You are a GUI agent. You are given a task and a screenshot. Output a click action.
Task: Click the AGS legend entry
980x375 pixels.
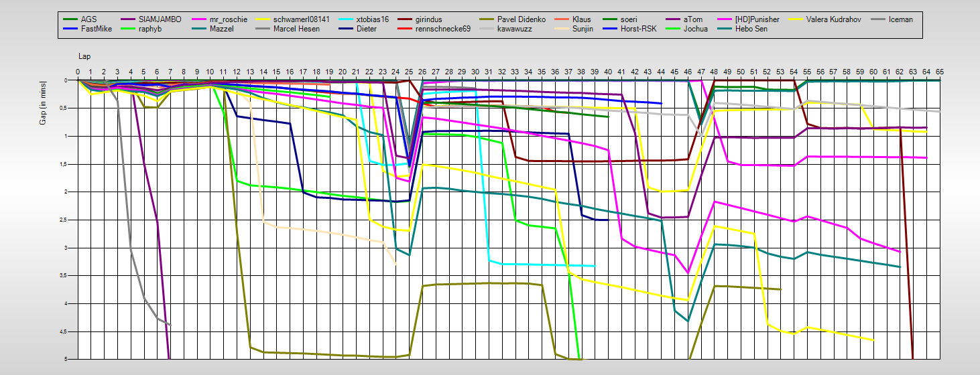(88, 19)
